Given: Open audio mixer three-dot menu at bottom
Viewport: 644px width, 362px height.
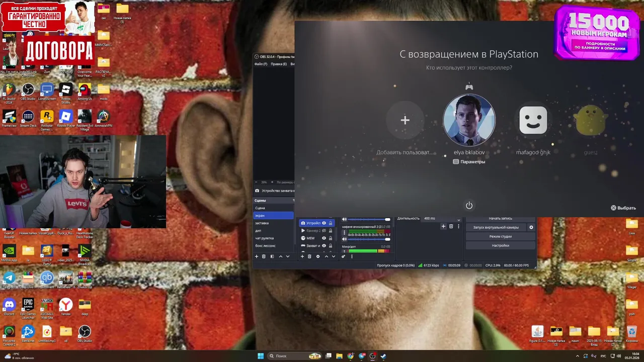Looking at the screenshot, I should point(352,256).
